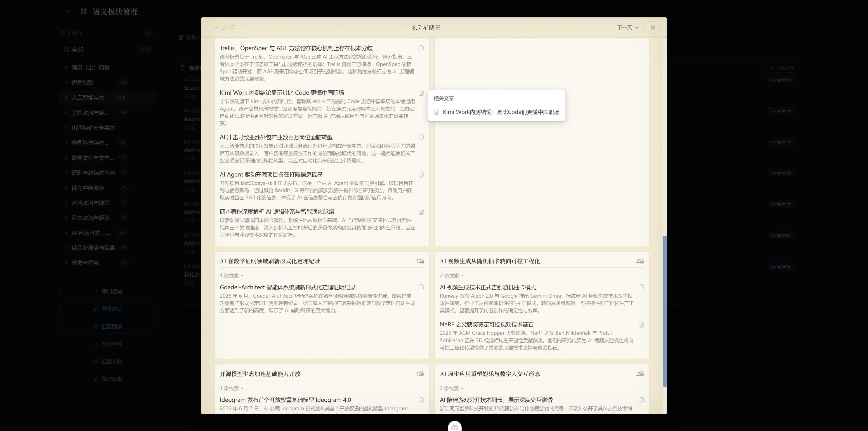Open article icon for 四本著作深度解析 entry
This screenshot has width=868, height=431.
[421, 212]
